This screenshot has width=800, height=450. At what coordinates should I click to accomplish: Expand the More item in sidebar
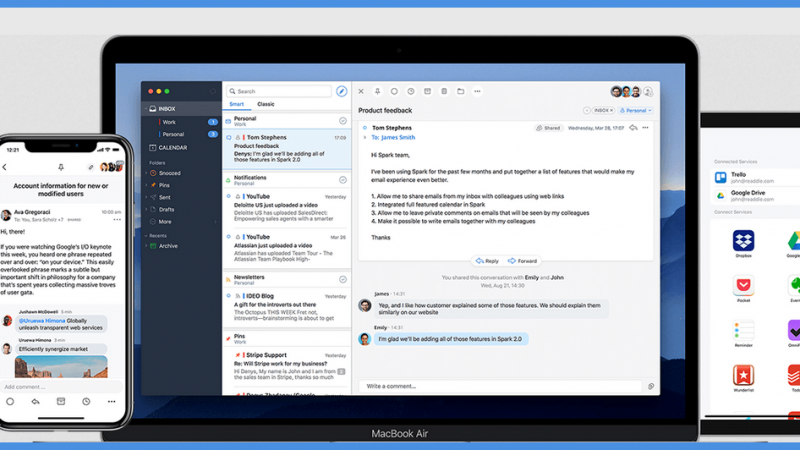[x=216, y=221]
